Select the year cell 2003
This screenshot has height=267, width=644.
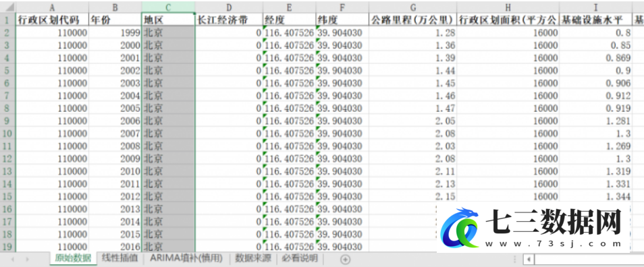115,83
